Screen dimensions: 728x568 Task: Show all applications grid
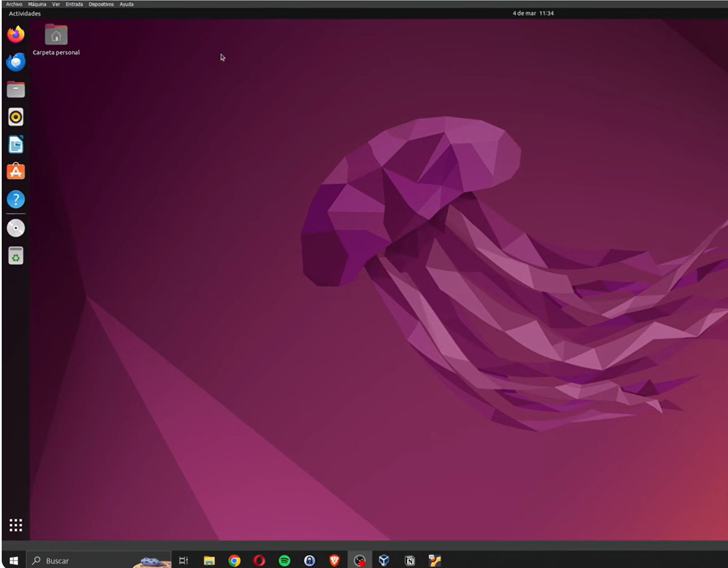16,525
